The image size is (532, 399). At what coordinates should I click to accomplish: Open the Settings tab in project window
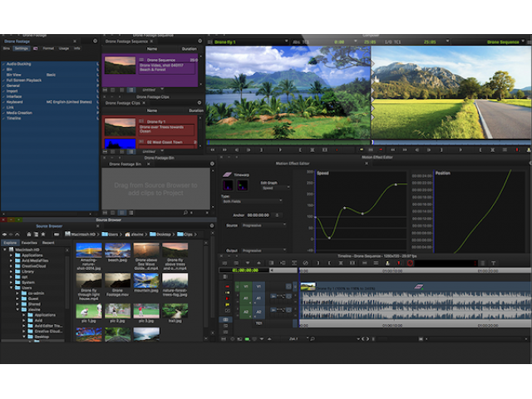[21, 48]
